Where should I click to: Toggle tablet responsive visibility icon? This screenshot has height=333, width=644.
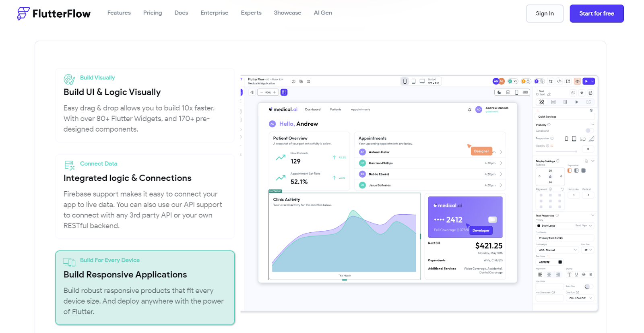coord(574,139)
